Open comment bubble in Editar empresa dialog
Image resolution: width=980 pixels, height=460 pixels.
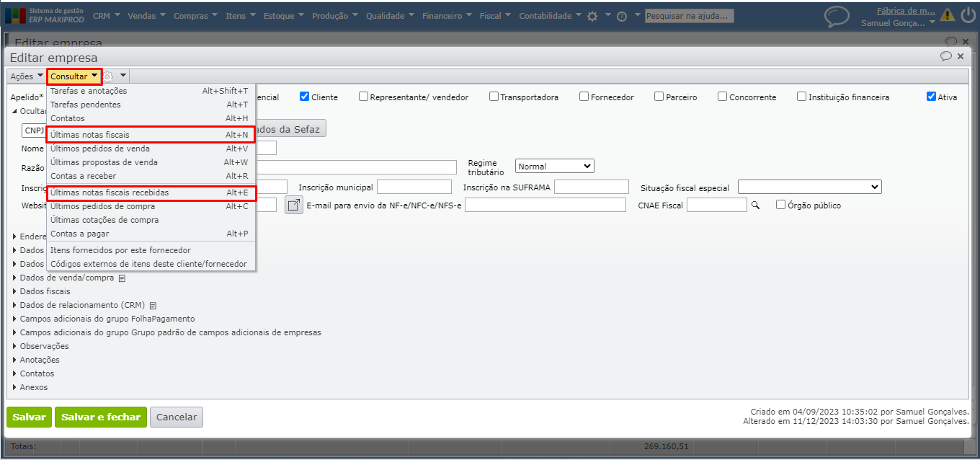click(x=945, y=56)
